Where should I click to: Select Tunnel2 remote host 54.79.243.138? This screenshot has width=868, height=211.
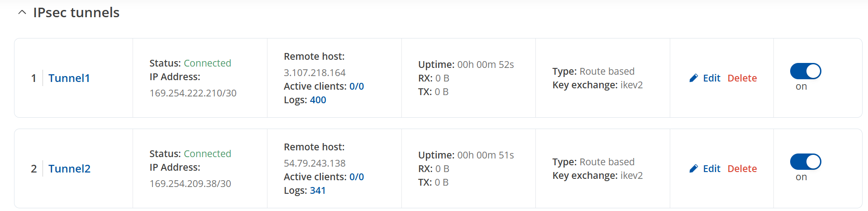coord(315,163)
